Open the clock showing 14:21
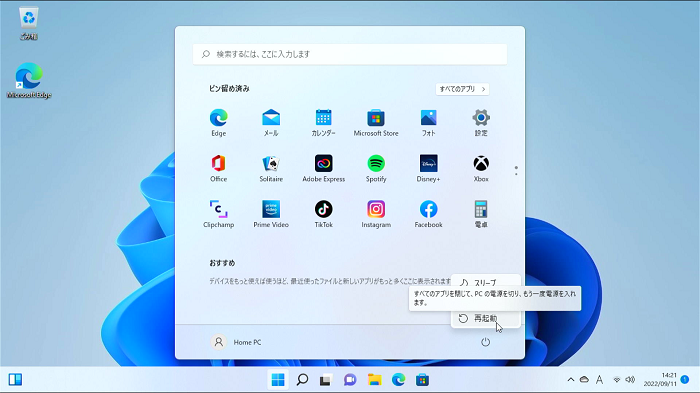This screenshot has width=700, height=393. [660, 380]
